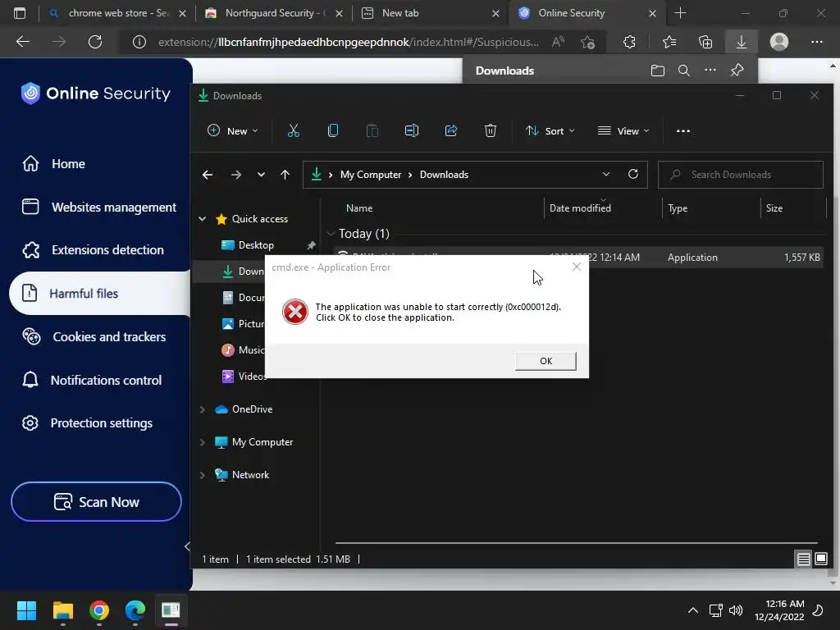Open browser Favorites star icon

(x=669, y=42)
